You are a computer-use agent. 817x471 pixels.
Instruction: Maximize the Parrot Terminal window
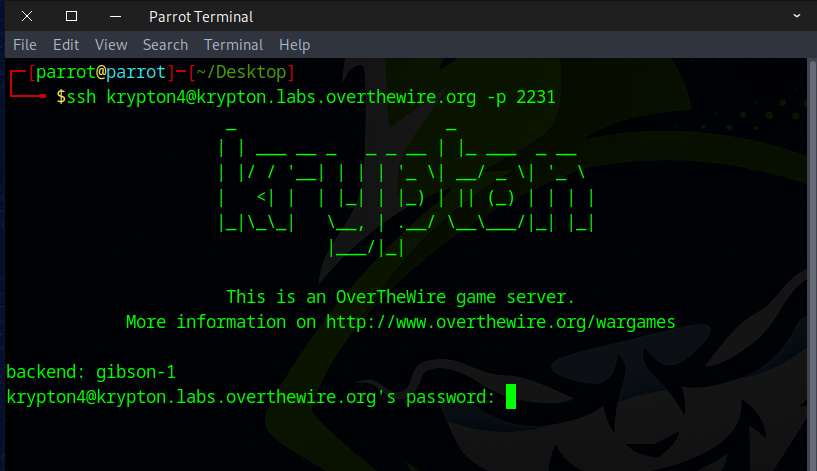pyautogui.click(x=71, y=17)
